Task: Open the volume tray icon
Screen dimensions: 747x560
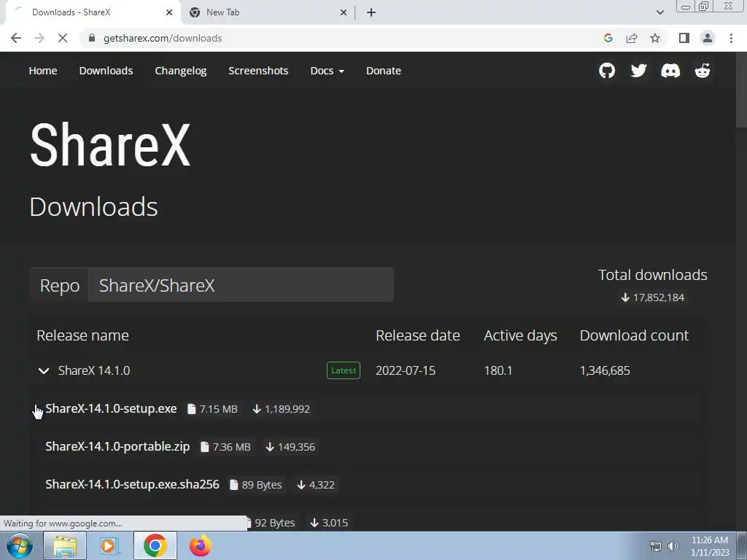Action: 673,546
